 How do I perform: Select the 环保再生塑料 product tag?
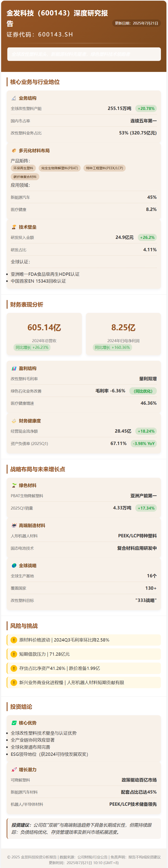point(23,168)
